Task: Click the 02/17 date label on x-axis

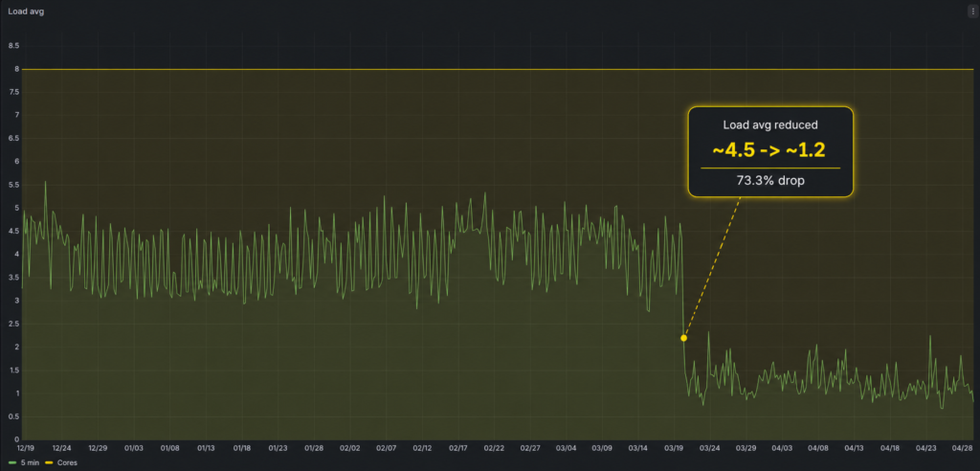Action: [458, 448]
